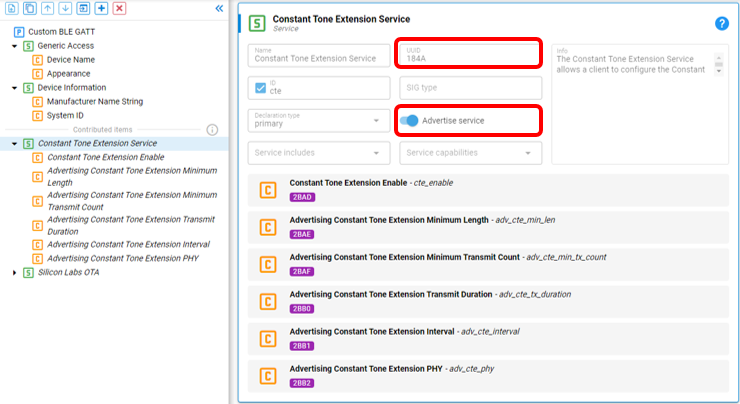Delete selected item with red X icon
This screenshot has width=740, height=404.
click(x=119, y=8)
